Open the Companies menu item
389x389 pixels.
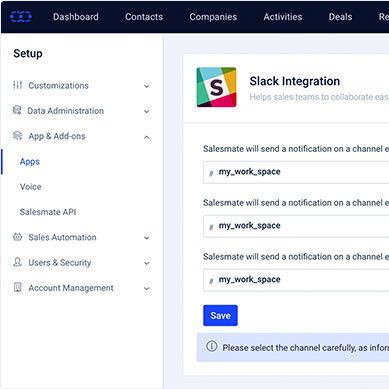213,17
